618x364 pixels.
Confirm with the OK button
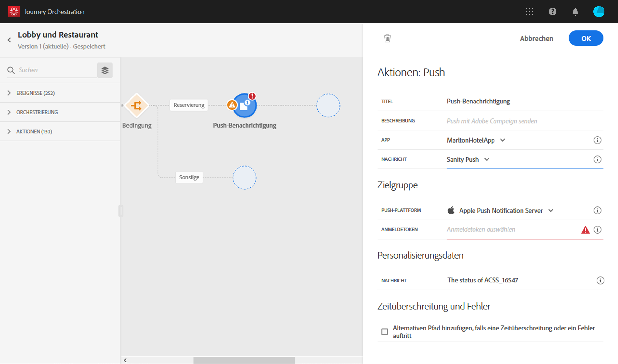coord(586,38)
